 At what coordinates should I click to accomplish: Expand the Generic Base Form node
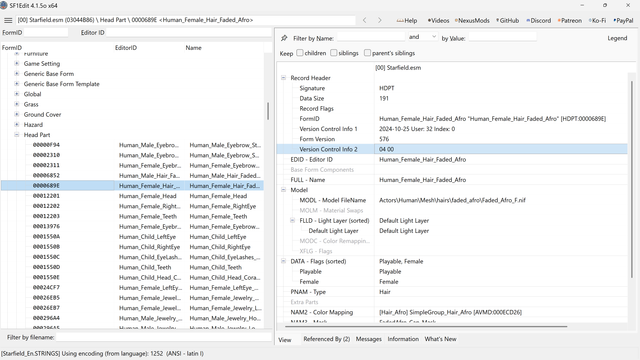(x=17, y=73)
